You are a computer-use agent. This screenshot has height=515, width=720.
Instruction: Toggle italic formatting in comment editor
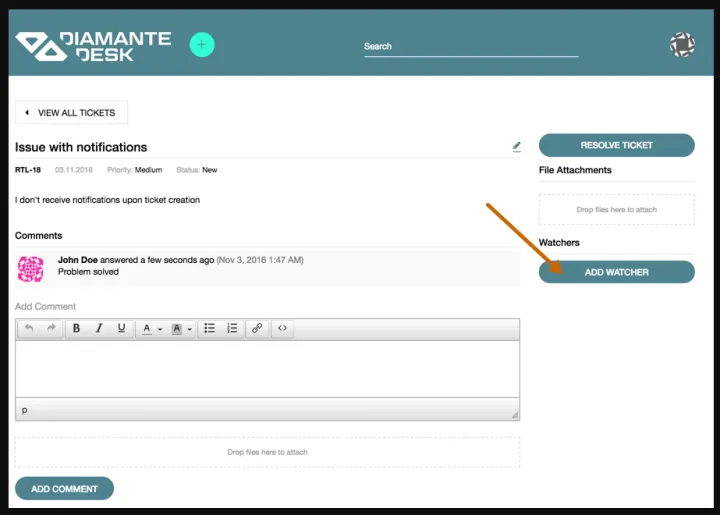coord(99,328)
